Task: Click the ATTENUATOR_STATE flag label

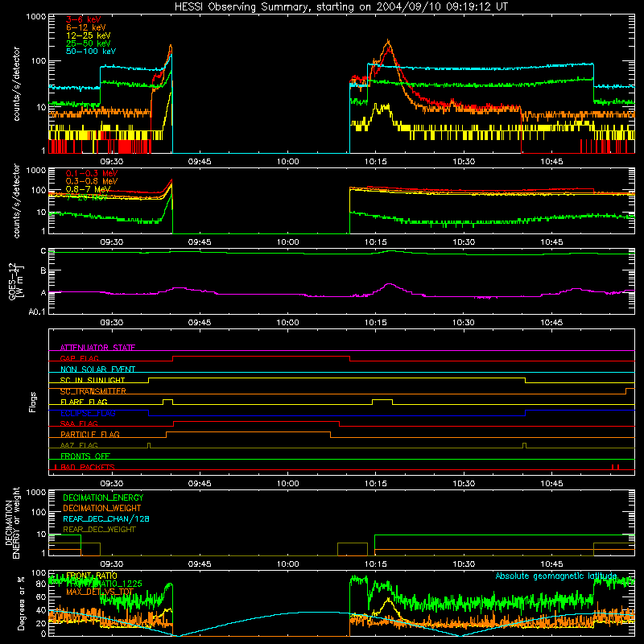Action: tap(97, 348)
